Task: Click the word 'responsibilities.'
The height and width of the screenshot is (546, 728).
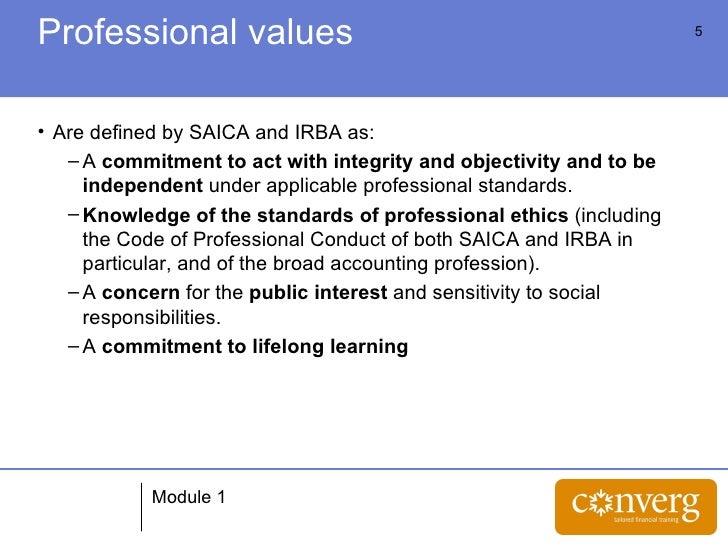Action: (151, 318)
